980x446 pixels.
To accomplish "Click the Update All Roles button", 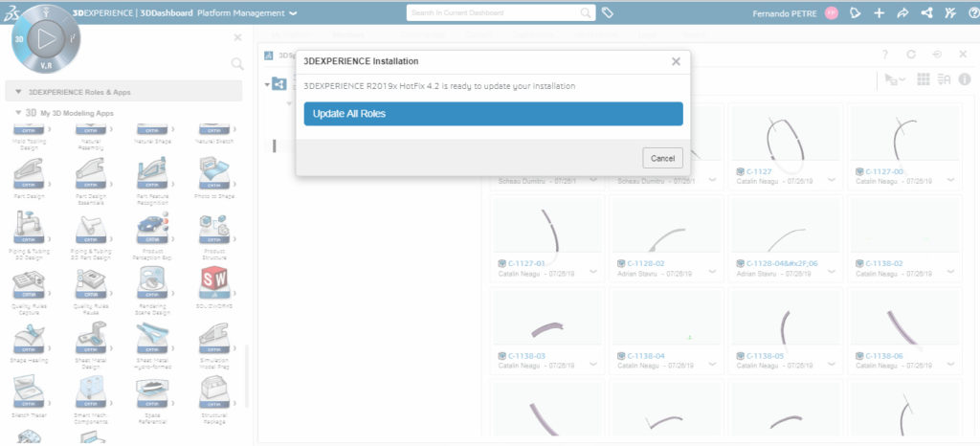I will (493, 114).
